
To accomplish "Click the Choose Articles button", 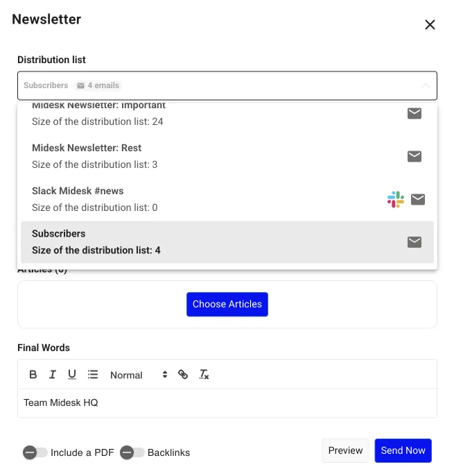I will 227,304.
